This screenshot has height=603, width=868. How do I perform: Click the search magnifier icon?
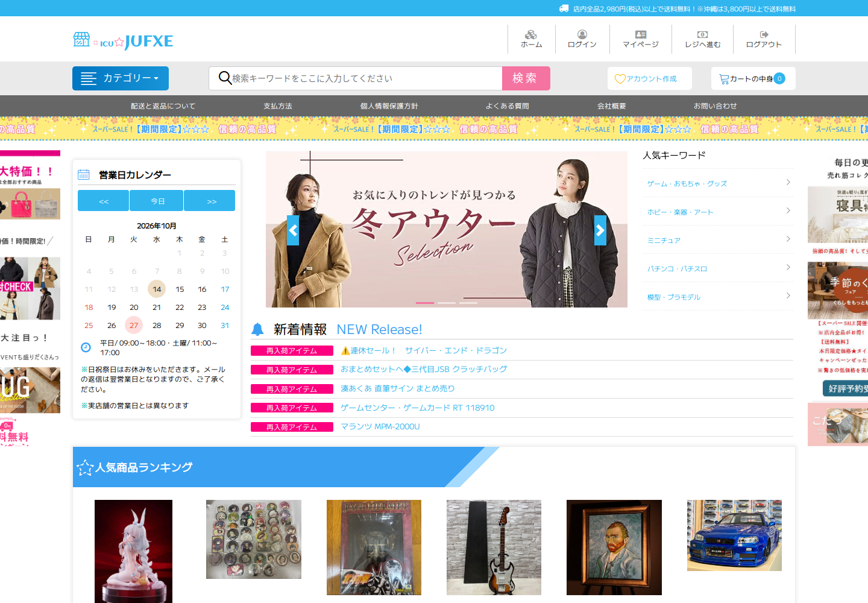click(225, 78)
